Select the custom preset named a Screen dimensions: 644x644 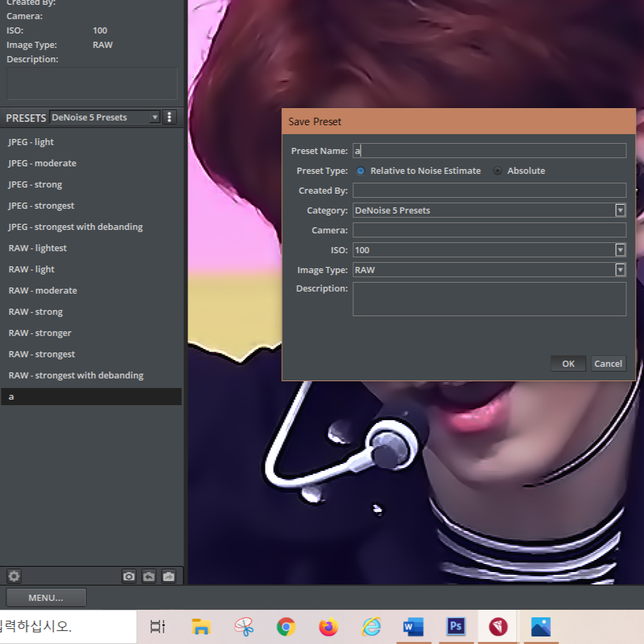point(91,397)
